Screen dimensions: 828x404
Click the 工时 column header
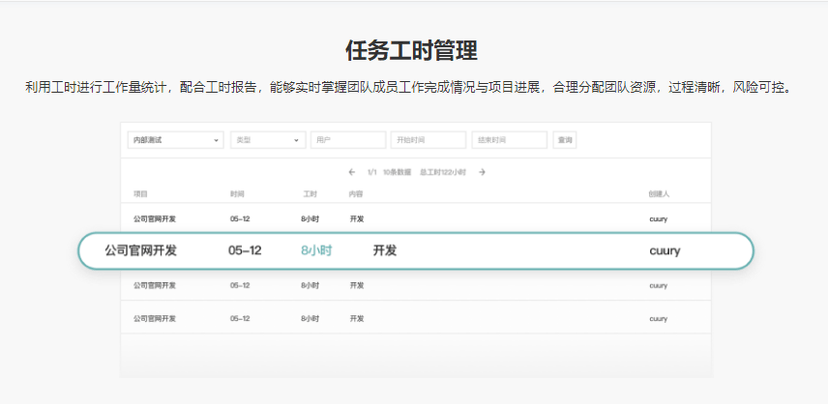310,194
